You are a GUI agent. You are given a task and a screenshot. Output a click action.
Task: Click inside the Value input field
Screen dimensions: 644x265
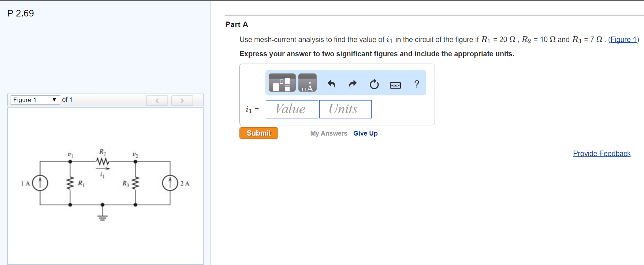point(291,109)
